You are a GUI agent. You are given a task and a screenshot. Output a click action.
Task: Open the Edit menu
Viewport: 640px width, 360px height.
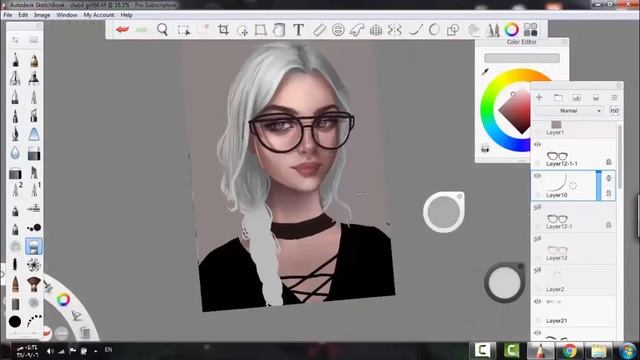[x=23, y=15]
